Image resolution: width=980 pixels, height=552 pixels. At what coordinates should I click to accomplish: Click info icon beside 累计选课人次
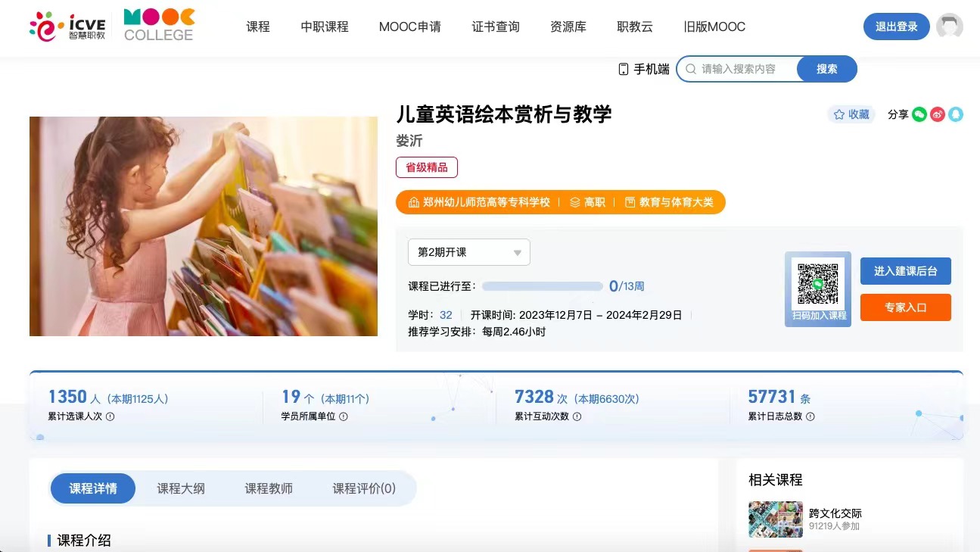tap(110, 416)
